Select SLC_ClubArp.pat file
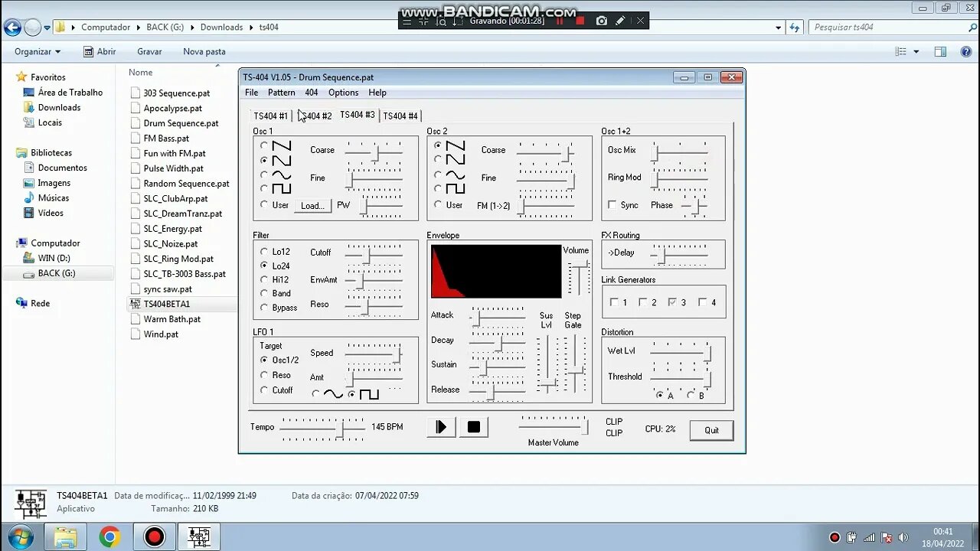The height and width of the screenshot is (551, 980). (175, 198)
